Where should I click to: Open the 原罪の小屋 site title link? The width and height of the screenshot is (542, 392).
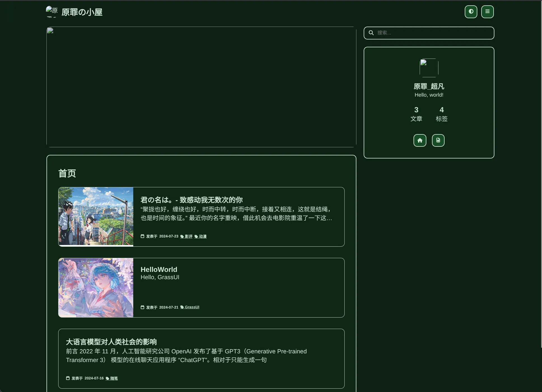pyautogui.click(x=82, y=12)
